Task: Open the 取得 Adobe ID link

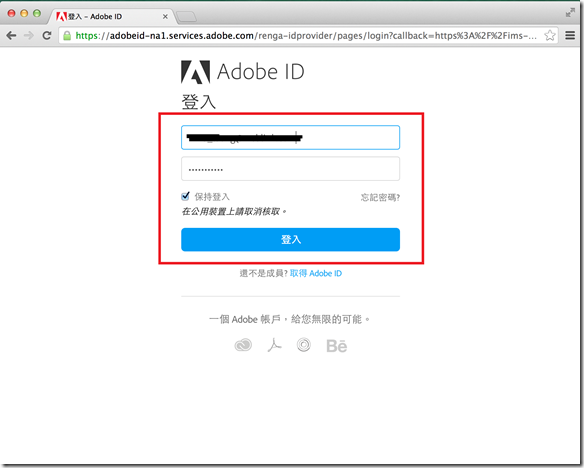Action: (x=316, y=273)
